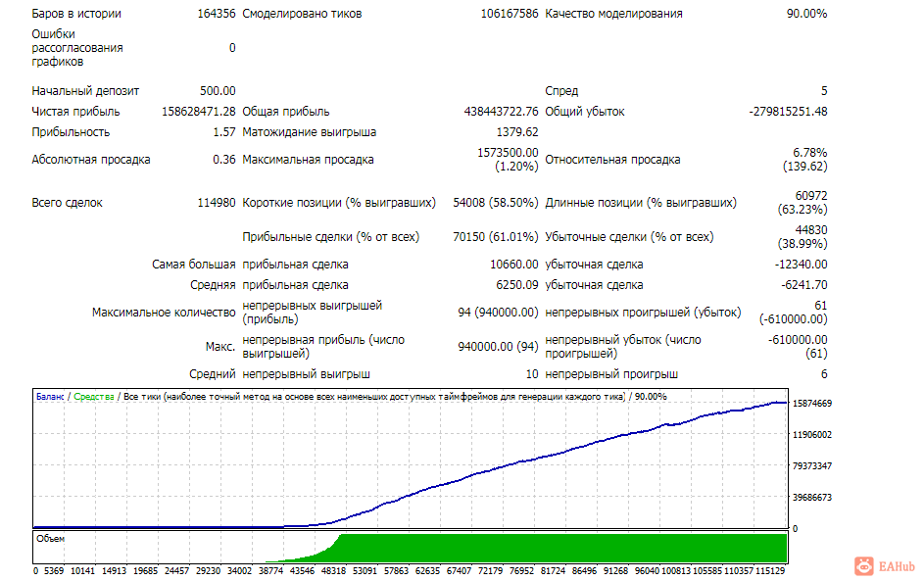This screenshot has height=581, width=924.
Task: Click the 'Максимальное количество' row label
Action: click(x=164, y=313)
